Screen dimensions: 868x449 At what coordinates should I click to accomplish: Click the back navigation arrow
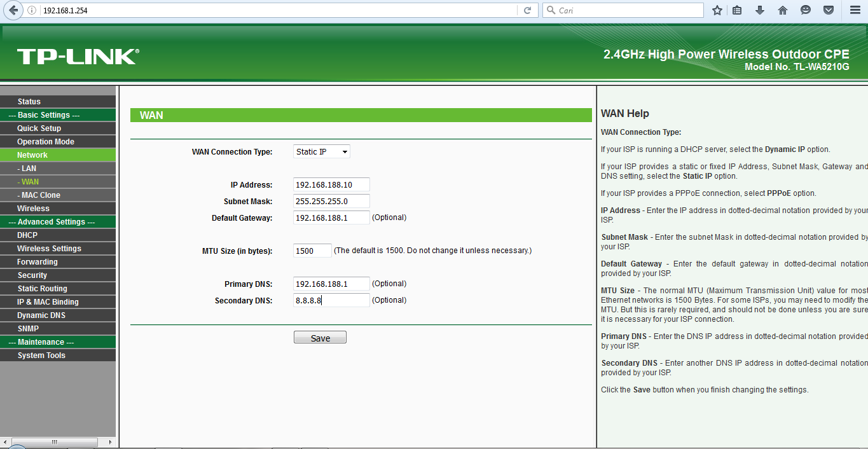point(13,10)
